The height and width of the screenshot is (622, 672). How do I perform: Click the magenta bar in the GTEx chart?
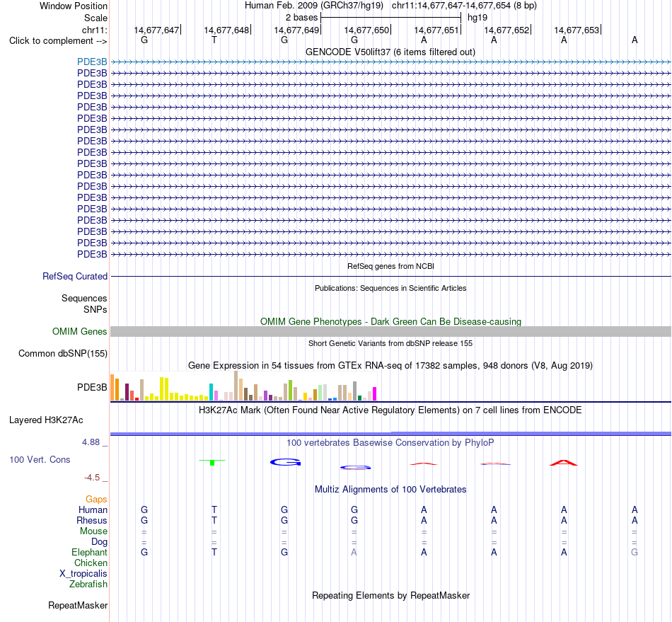(375, 394)
